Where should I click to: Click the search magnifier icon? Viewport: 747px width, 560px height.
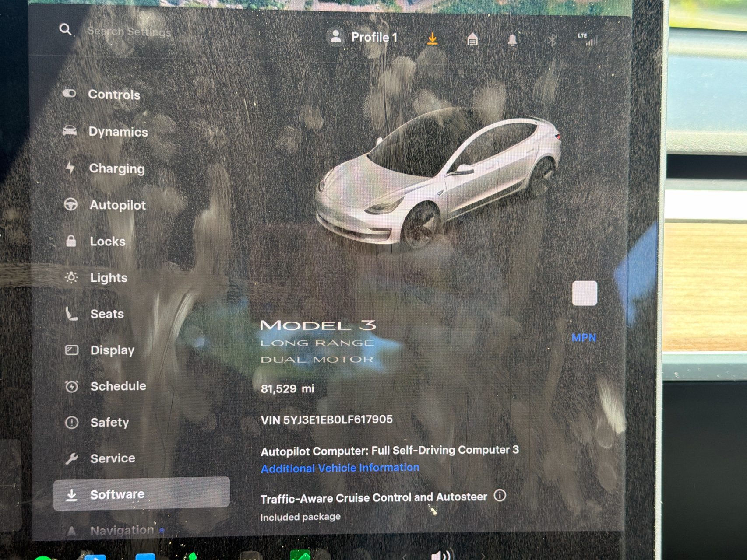(x=65, y=30)
